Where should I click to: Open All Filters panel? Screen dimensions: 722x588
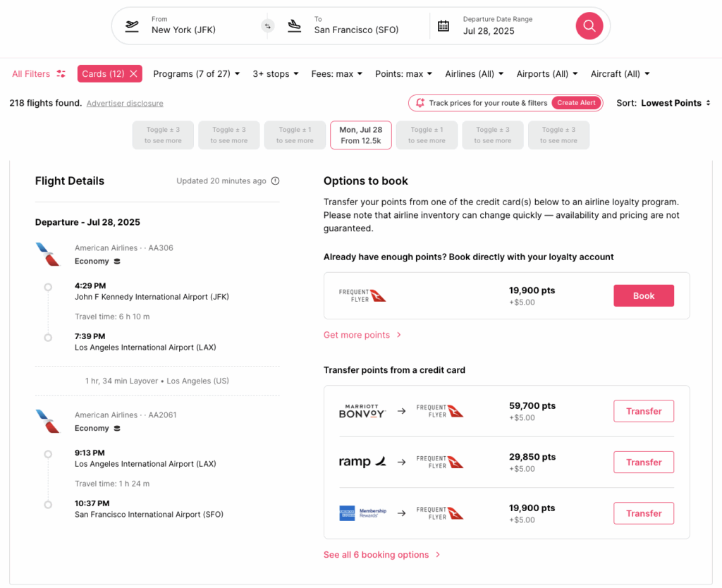click(x=39, y=74)
